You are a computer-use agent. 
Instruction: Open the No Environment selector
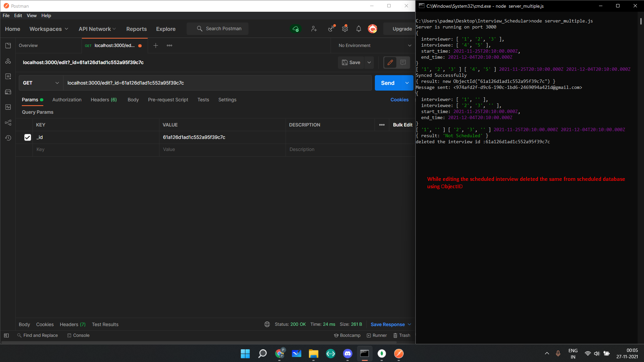click(x=374, y=46)
